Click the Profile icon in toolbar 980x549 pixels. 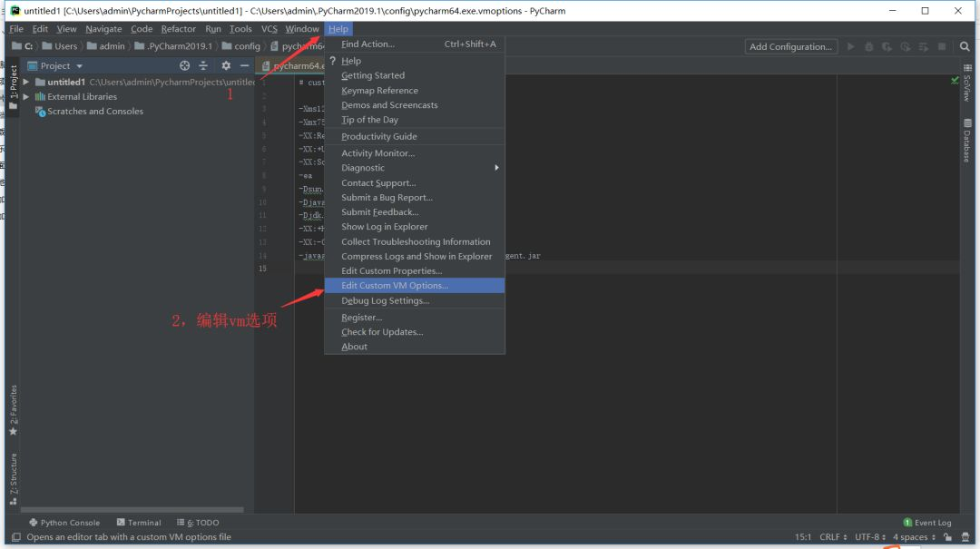(x=905, y=47)
